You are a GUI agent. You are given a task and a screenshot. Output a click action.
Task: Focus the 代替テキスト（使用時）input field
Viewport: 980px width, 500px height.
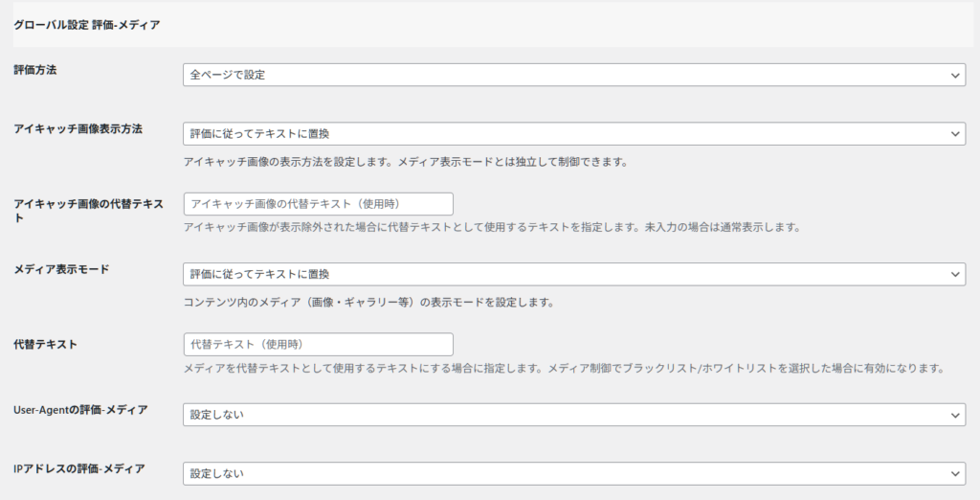coord(318,344)
